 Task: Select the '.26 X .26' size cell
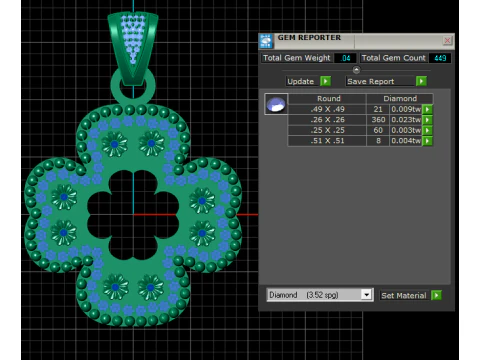[x=327, y=120]
